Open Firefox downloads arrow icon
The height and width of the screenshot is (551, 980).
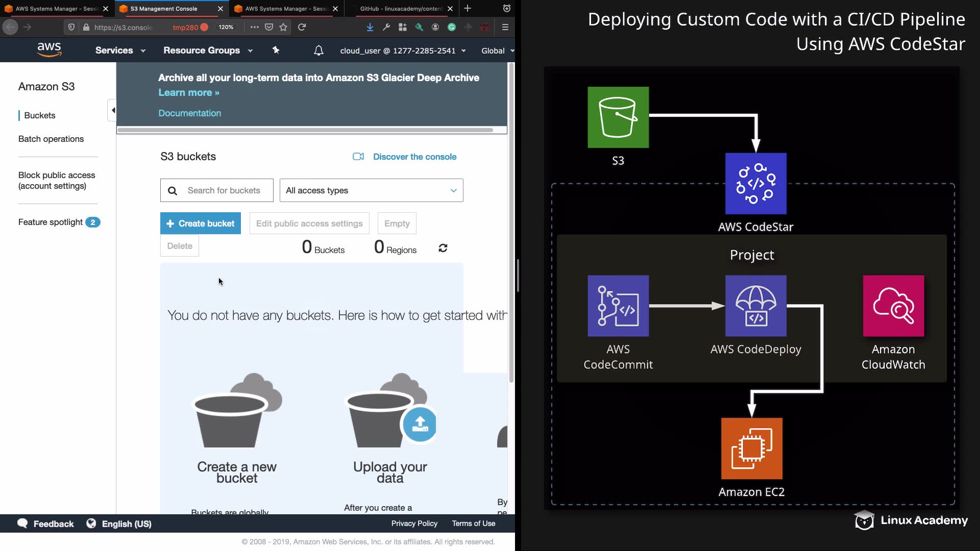[370, 27]
